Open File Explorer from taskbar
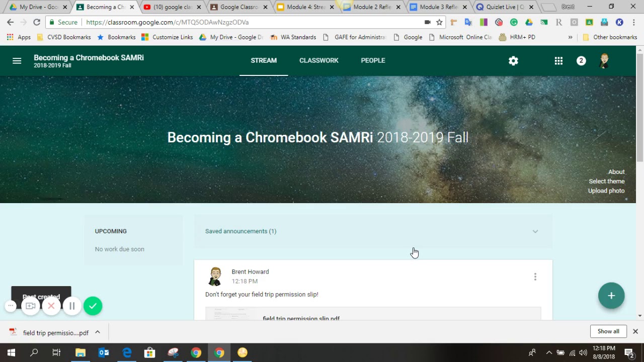Image resolution: width=644 pixels, height=362 pixels. pos(80,353)
